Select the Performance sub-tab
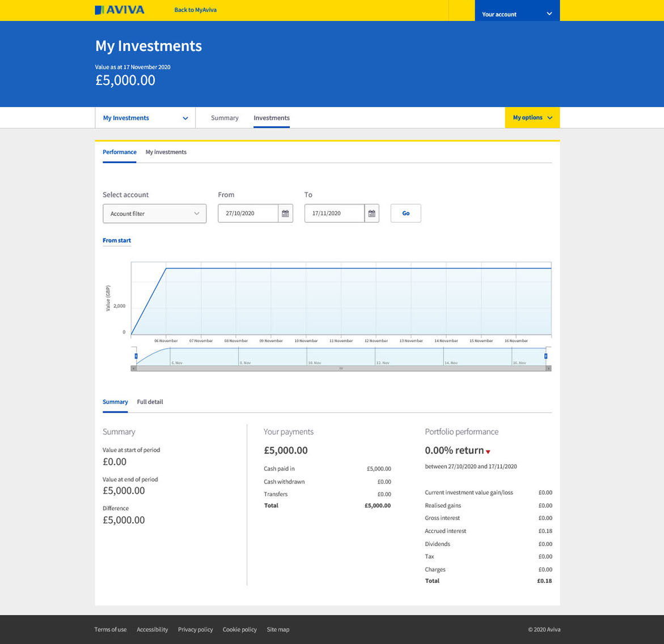 [x=120, y=152]
